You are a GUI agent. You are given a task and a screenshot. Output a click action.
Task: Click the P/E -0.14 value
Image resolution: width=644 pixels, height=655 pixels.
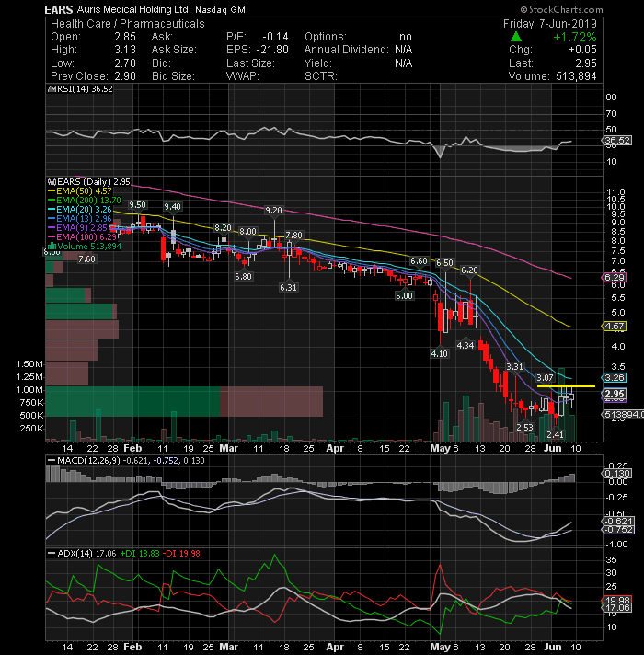click(x=275, y=37)
